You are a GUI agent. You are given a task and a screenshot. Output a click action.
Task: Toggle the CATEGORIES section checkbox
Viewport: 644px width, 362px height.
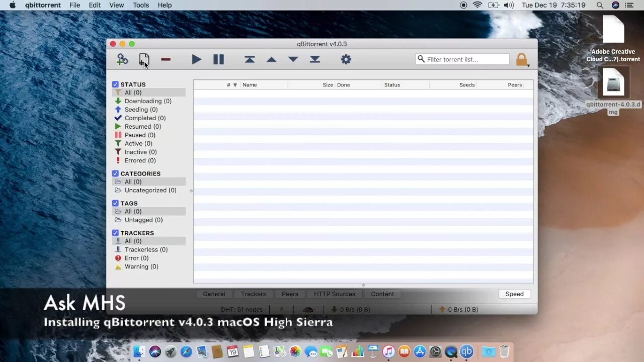click(115, 173)
